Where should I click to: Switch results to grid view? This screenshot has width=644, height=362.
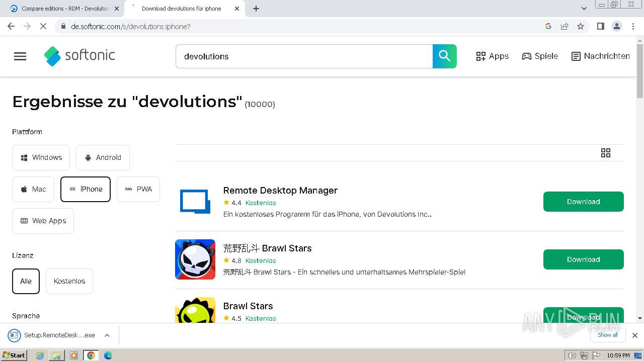point(606,153)
